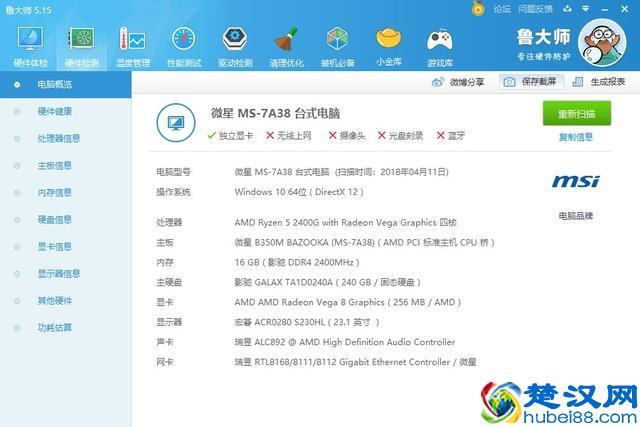Viewport: 640px width, 427px height.
Task: Click the AMD Ryzen 5 2400G processor value
Action: 345,222
